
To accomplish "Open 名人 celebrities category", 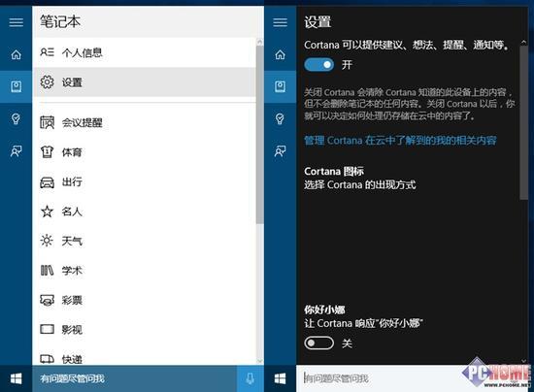I will (144, 212).
